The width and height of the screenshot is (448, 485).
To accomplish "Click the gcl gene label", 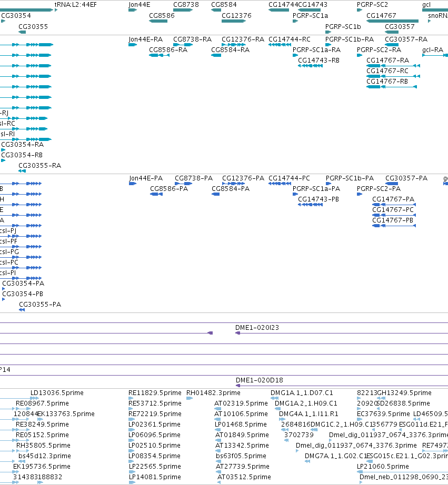I will click(x=426, y=5).
